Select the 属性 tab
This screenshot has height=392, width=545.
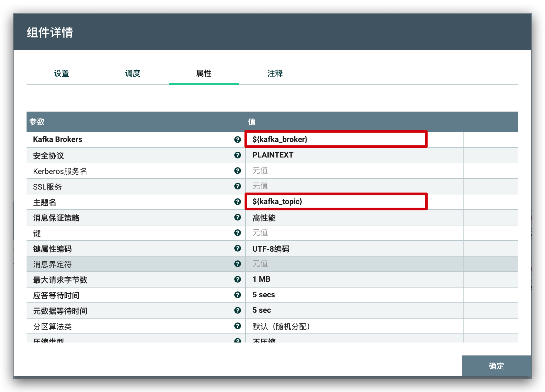[x=204, y=73]
